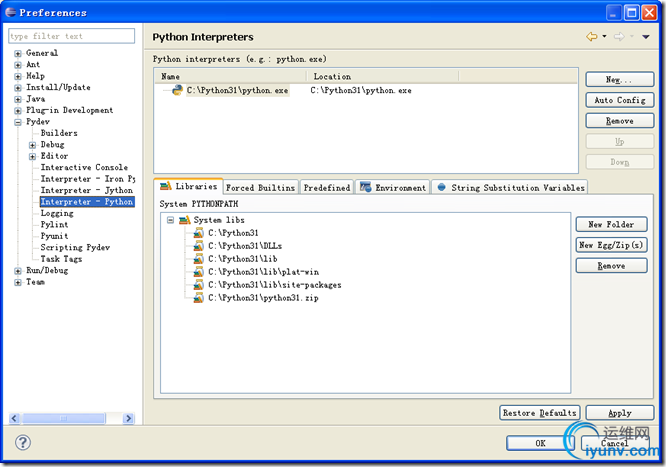Open String Substitution Variables tab
This screenshot has height=467, width=666.
point(510,187)
